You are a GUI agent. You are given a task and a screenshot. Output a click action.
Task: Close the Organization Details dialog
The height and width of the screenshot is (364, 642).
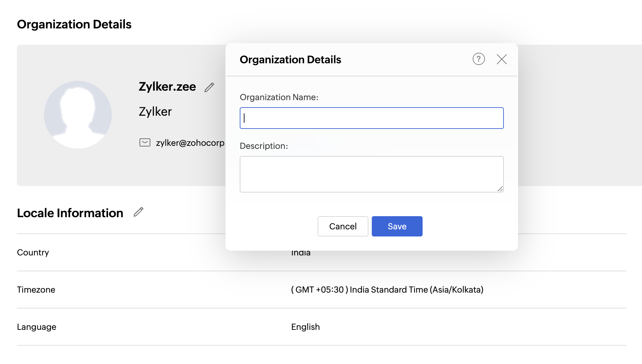tap(501, 59)
